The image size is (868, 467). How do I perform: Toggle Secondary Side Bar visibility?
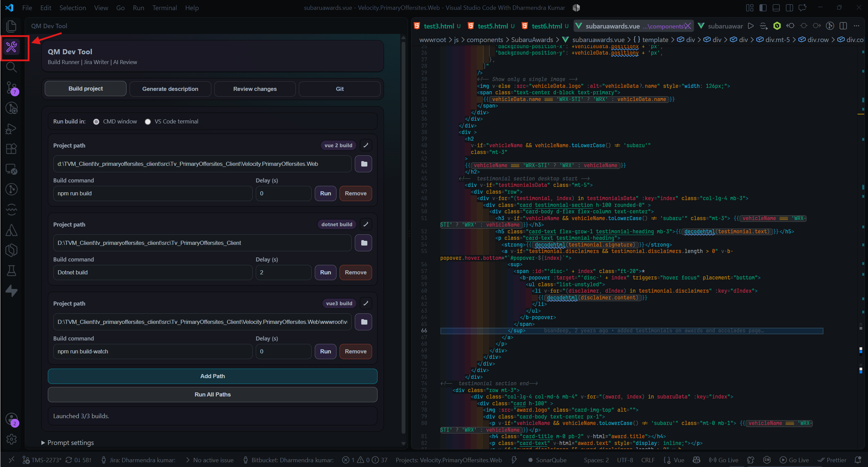pos(789,8)
